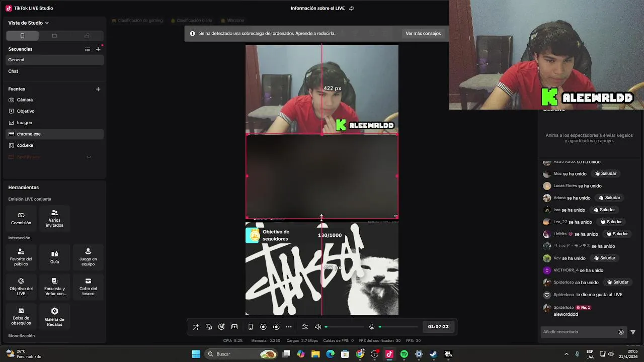Open Steam from the taskbar
Viewport: 644px width, 362px height.
pos(433,354)
